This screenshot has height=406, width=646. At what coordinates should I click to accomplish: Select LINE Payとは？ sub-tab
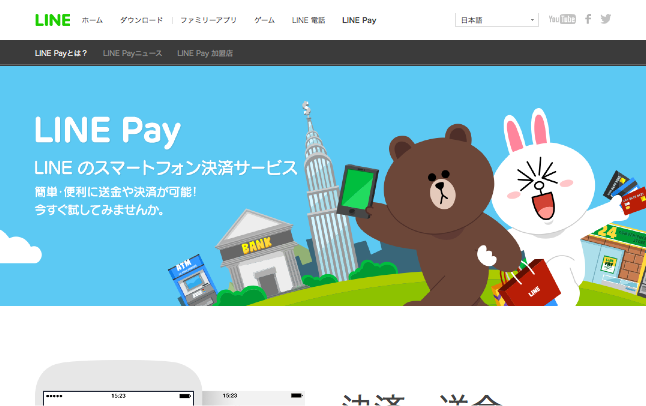point(61,53)
